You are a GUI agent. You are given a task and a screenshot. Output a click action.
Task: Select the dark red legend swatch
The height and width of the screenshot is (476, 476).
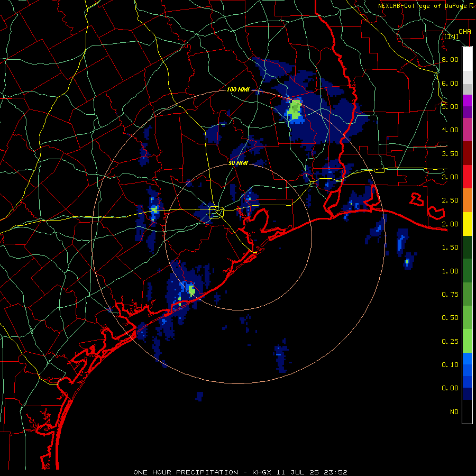[467, 153]
